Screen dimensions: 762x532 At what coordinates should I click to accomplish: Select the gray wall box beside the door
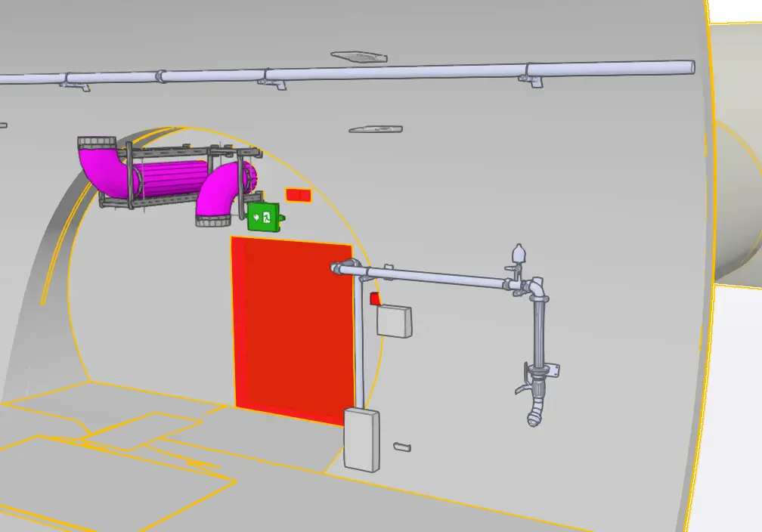394,320
